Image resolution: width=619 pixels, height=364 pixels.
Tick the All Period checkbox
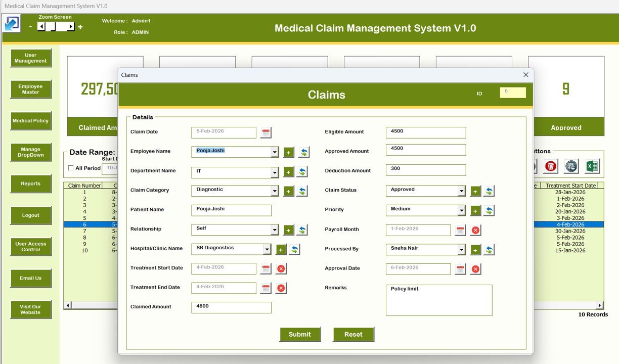click(71, 168)
